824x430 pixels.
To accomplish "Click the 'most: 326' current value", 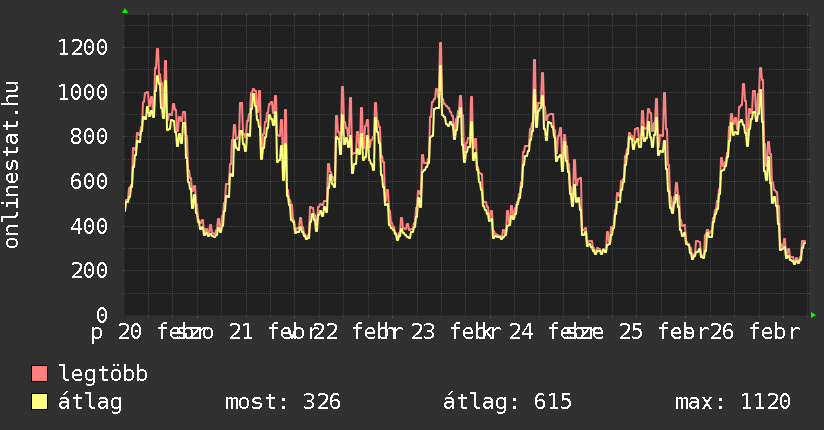I will pos(283,402).
